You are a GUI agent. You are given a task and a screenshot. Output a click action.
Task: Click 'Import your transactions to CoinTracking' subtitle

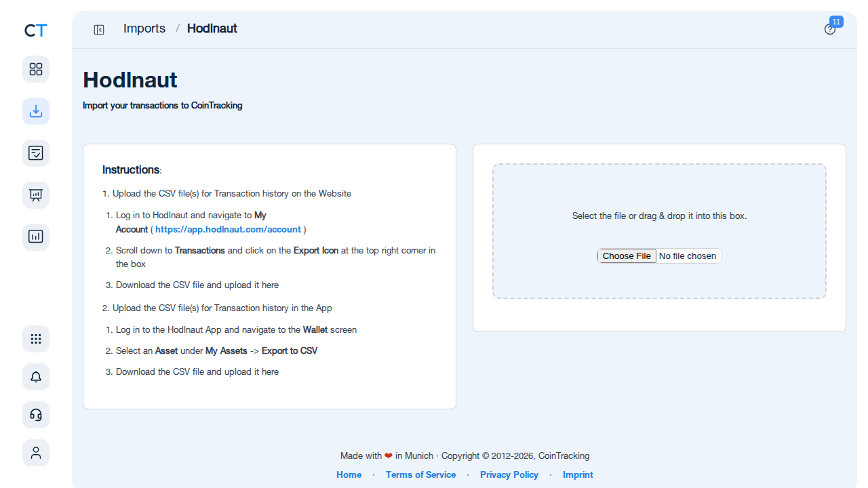pyautogui.click(x=163, y=106)
